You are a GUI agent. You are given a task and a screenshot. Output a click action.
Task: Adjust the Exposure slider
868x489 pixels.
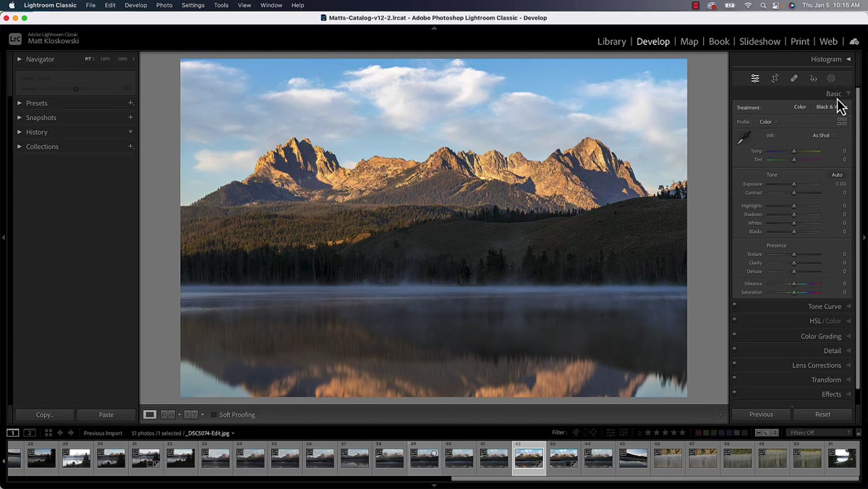pyautogui.click(x=793, y=184)
